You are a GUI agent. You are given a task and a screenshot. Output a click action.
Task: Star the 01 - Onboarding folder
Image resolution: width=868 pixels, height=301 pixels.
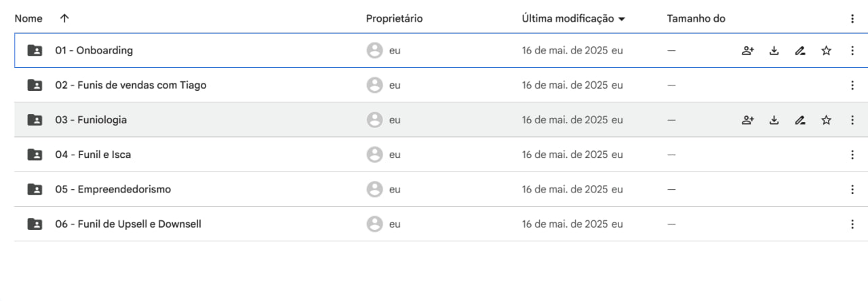826,50
